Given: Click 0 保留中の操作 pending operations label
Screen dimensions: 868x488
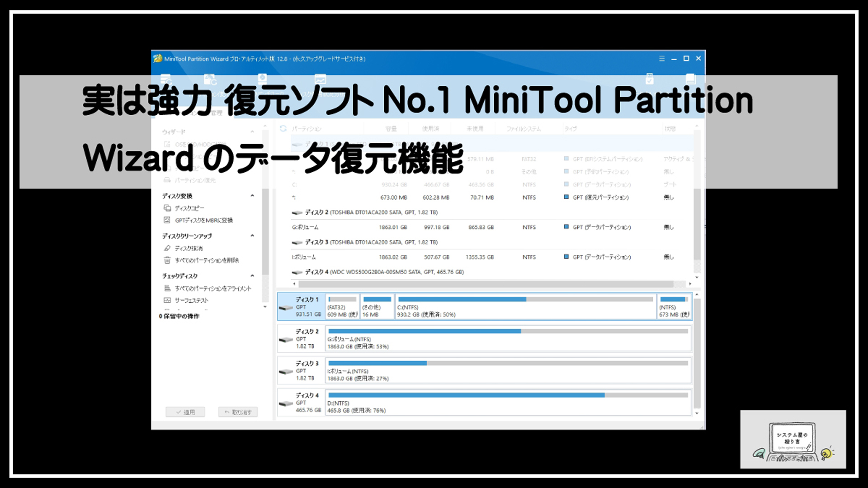Looking at the screenshot, I should point(179,316).
